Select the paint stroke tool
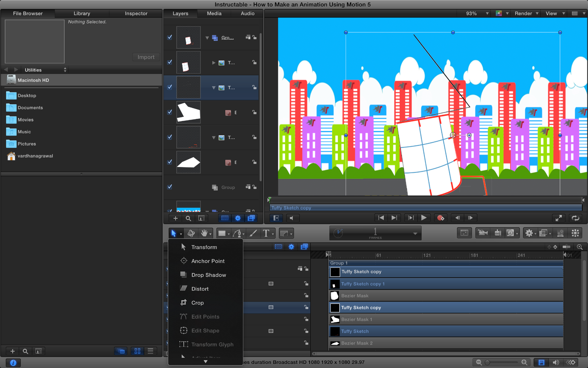The width and height of the screenshot is (588, 368). [253, 233]
